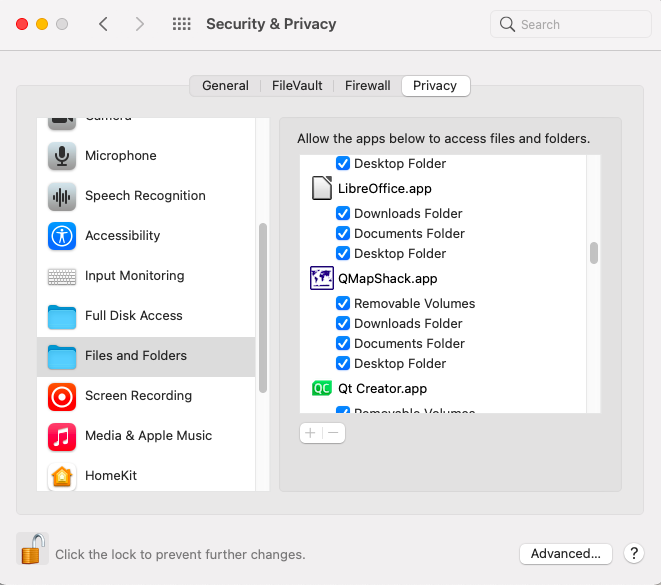The height and width of the screenshot is (585, 661).
Task: Click the Qt Creator.app QC icon
Action: pyautogui.click(x=322, y=388)
